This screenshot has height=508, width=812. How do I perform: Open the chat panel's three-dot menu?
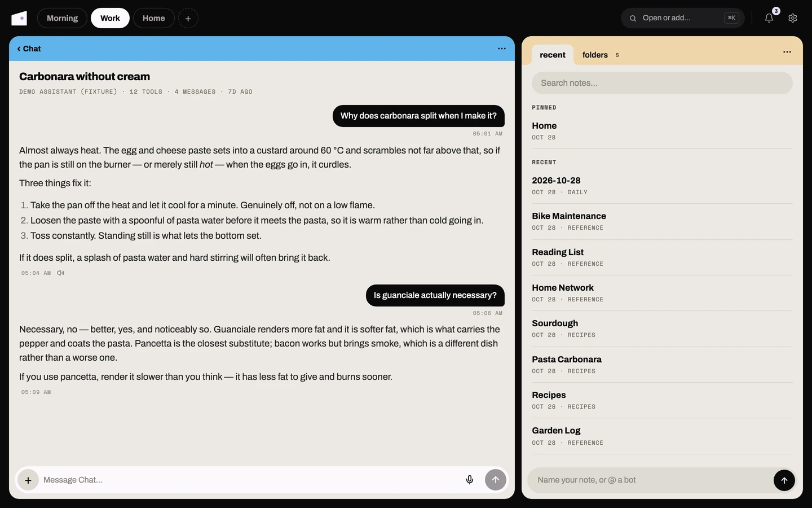[x=502, y=49]
